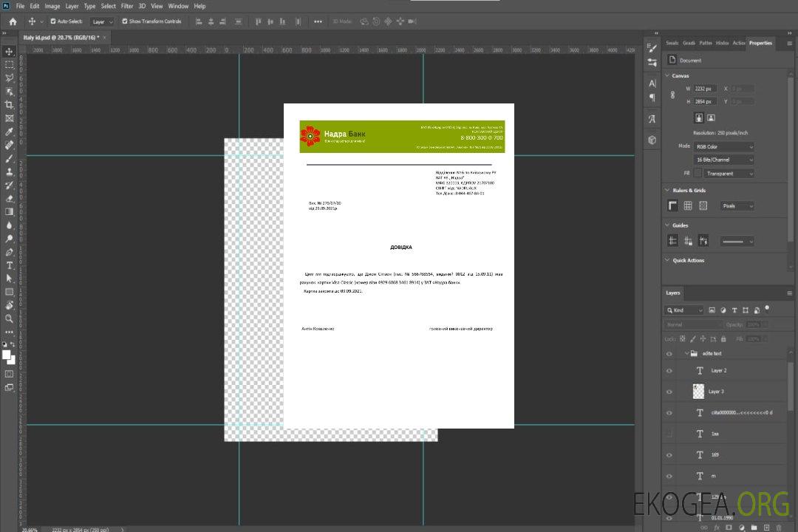The height and width of the screenshot is (532, 798).
Task: Click the Home icon in options bar
Action: pos(13,21)
